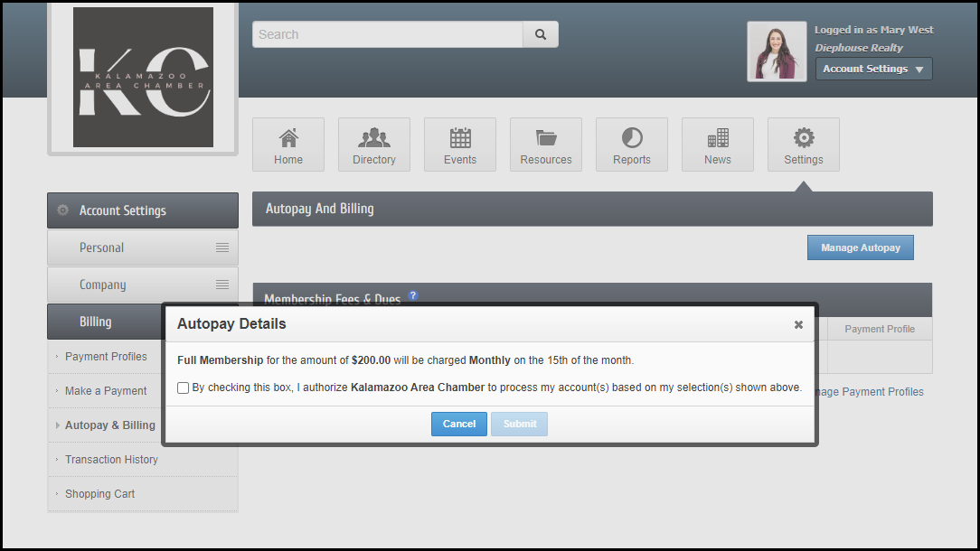Image resolution: width=980 pixels, height=551 pixels.
Task: Open Shopping Cart in the sidebar
Action: click(x=100, y=494)
